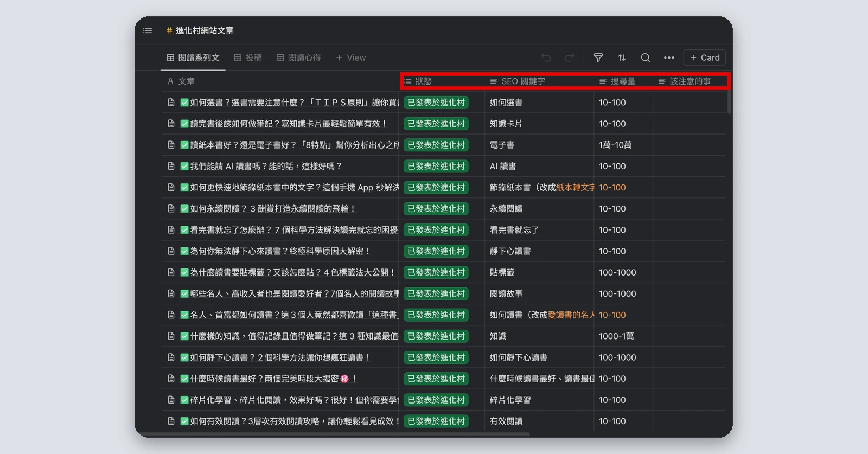Click the vertical scrollbar at table right
The image size is (868, 454).
point(729,103)
